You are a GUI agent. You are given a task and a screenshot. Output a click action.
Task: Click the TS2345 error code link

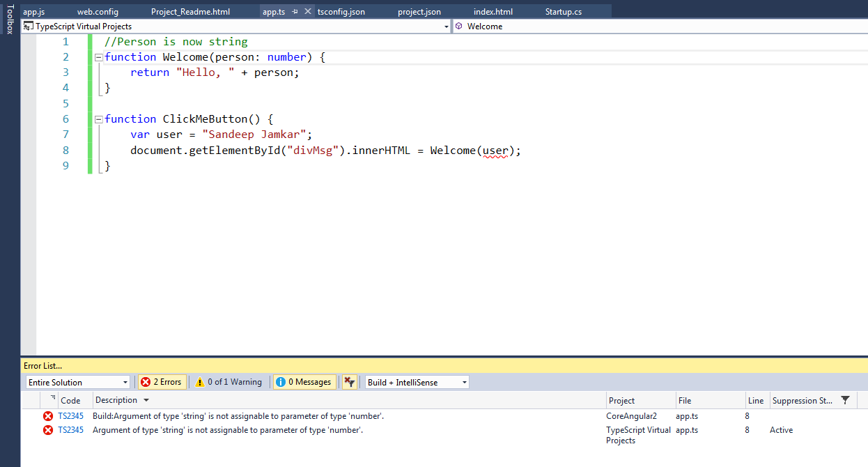[x=70, y=415]
